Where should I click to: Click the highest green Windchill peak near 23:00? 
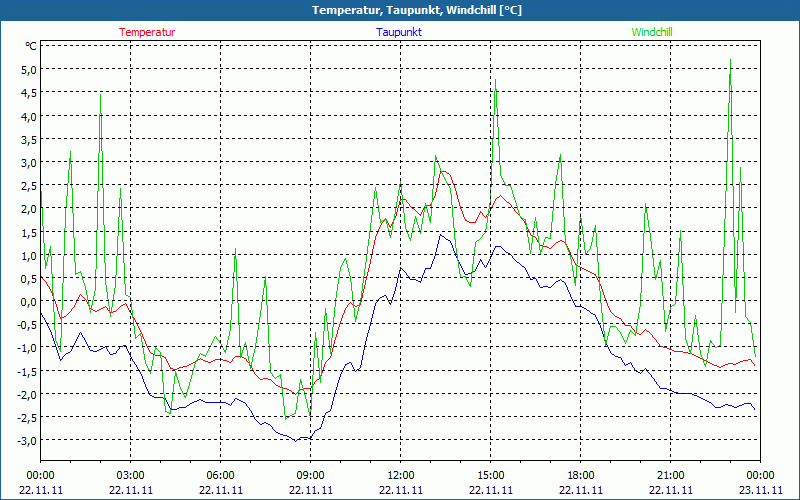[731, 60]
